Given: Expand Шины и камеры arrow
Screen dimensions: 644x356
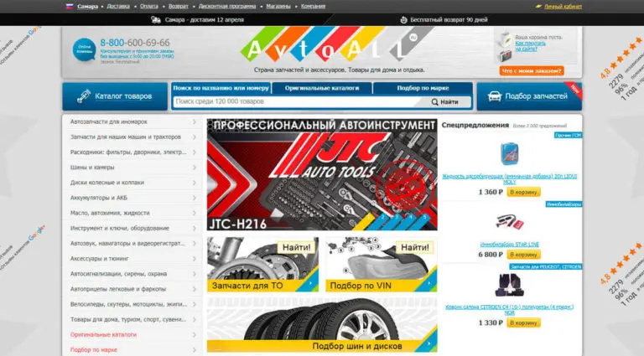Looking at the screenshot, I should 195,168.
